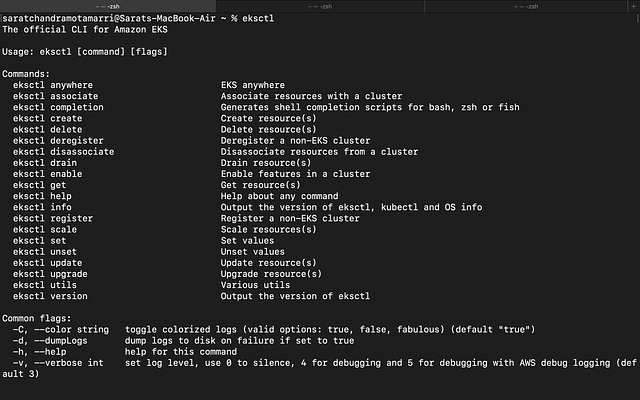Viewport: 640px width, 400px height.
Task: Click 'The official CLI for Amazon EKS' text
Action: pyautogui.click(x=85, y=29)
